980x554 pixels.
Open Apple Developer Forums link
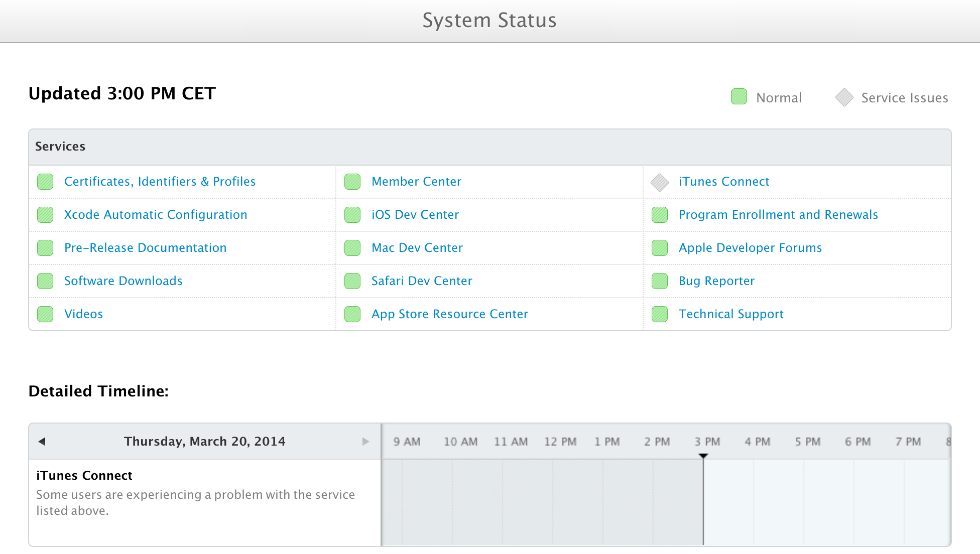click(x=751, y=248)
